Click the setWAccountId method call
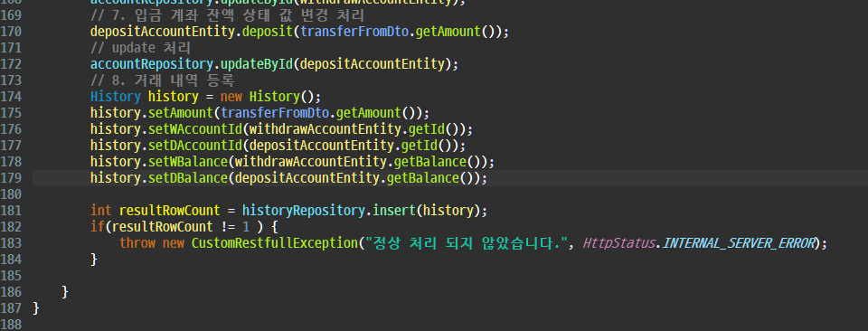868x331 pixels. 195,129
